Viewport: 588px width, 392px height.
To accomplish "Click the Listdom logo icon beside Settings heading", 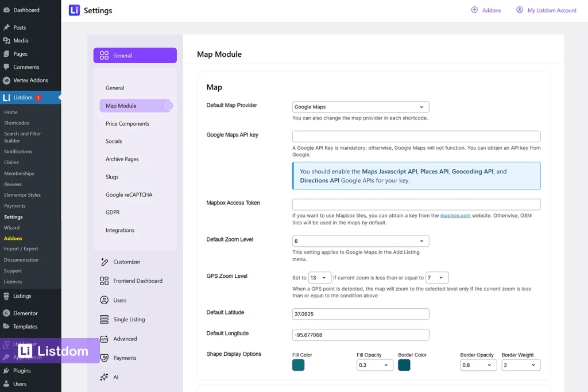I will coord(73,10).
